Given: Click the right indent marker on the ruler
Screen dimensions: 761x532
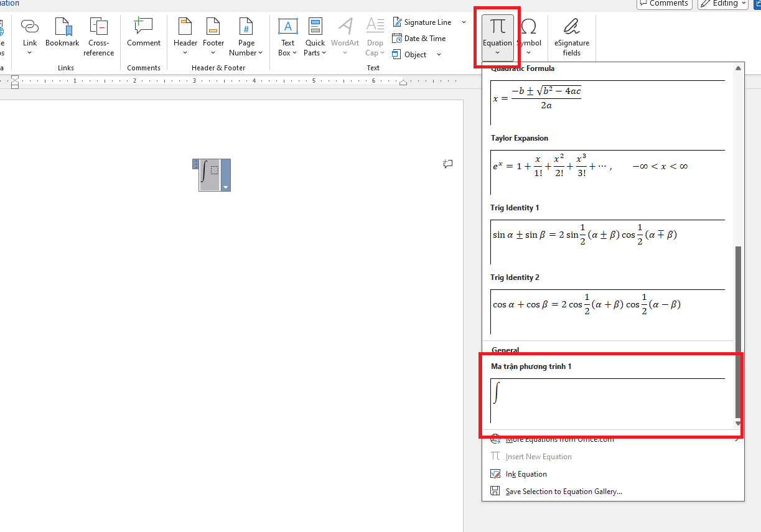Looking at the screenshot, I should pyautogui.click(x=403, y=83).
